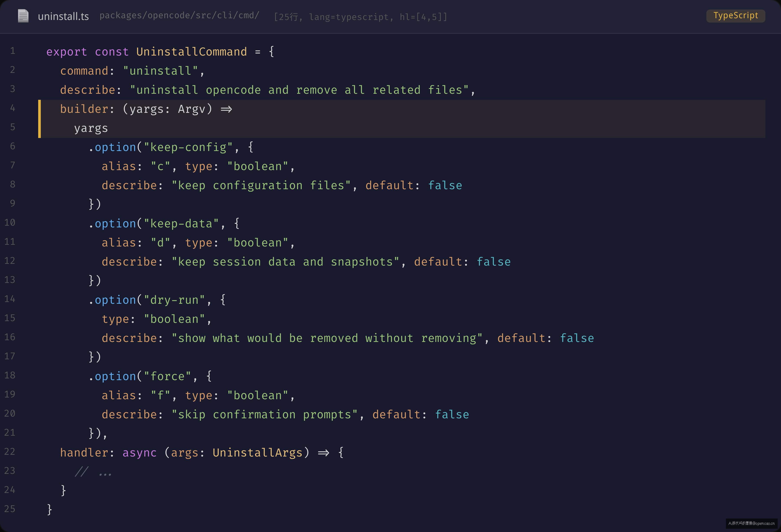Click the "boolean" string on line 15
Viewport: 781px width, 532px height.
(174, 319)
